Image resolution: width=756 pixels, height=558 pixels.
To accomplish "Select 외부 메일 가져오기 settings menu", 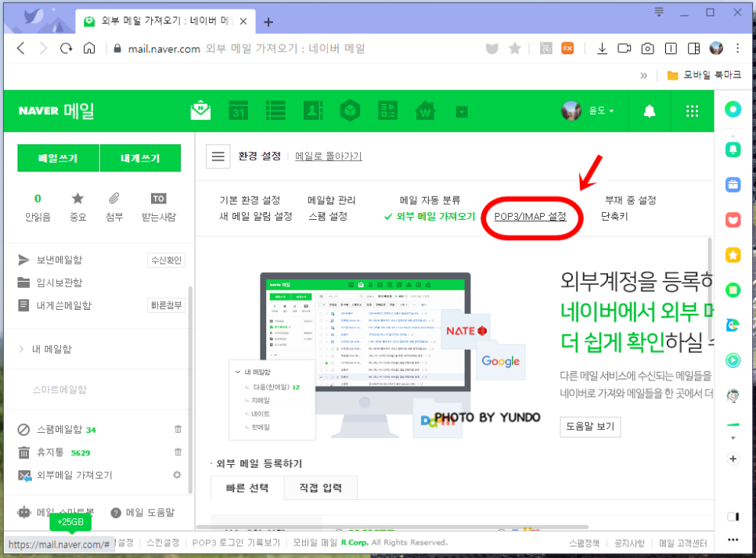I will 435,217.
